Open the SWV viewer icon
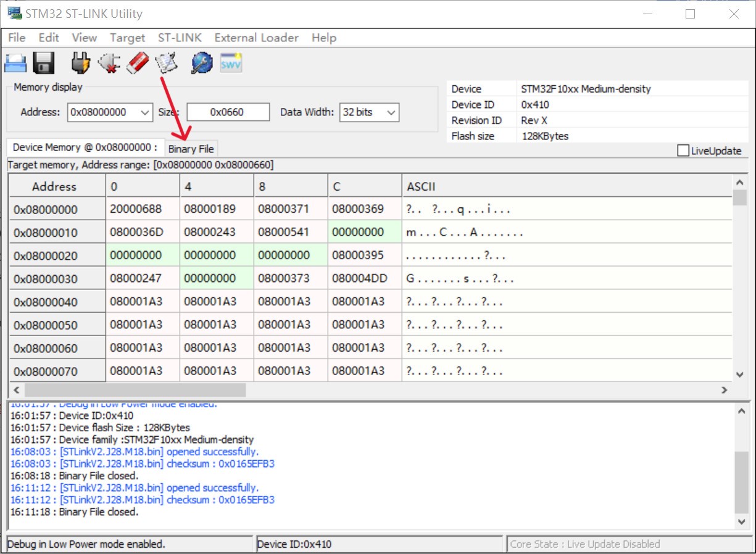 pyautogui.click(x=231, y=63)
